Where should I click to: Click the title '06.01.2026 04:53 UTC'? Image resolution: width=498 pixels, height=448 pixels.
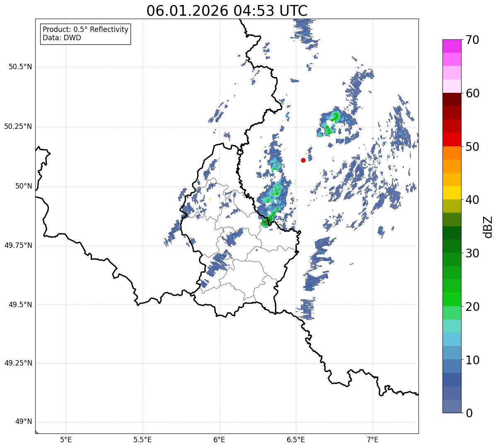[x=227, y=11]
